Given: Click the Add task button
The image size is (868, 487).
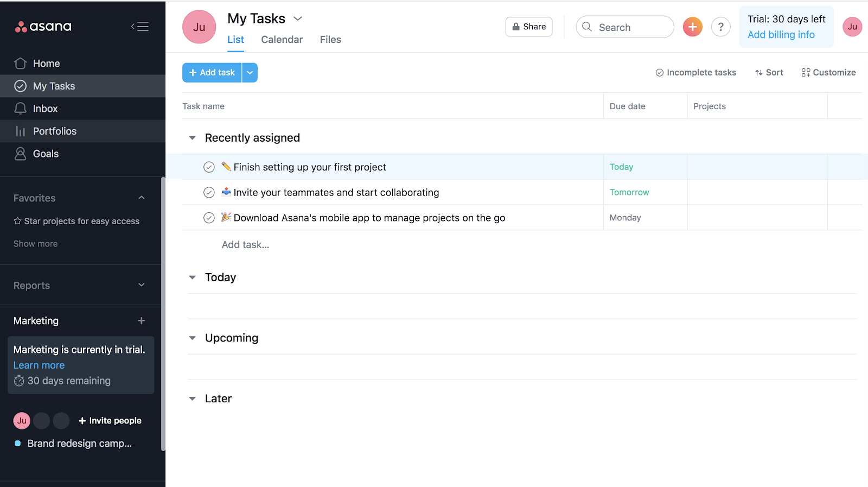Looking at the screenshot, I should coord(212,73).
